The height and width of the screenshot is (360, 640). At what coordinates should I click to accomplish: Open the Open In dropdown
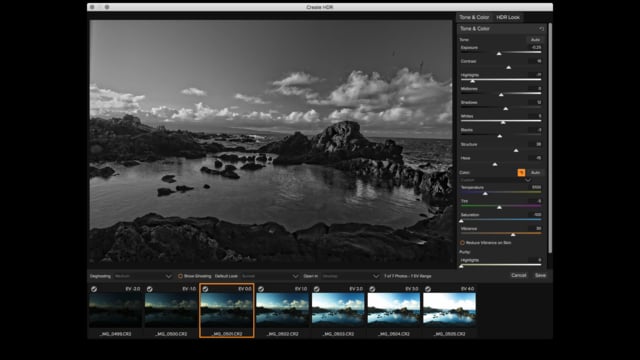coord(351,276)
